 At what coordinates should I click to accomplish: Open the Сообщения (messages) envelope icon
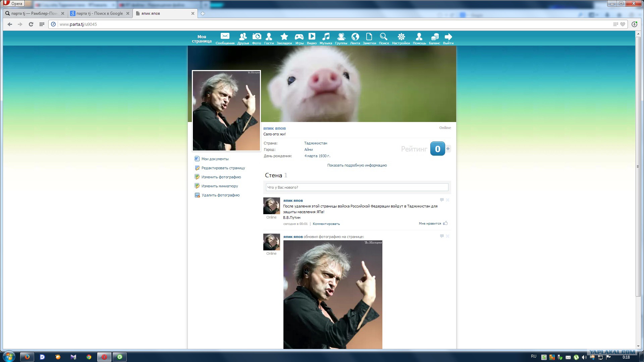click(225, 38)
